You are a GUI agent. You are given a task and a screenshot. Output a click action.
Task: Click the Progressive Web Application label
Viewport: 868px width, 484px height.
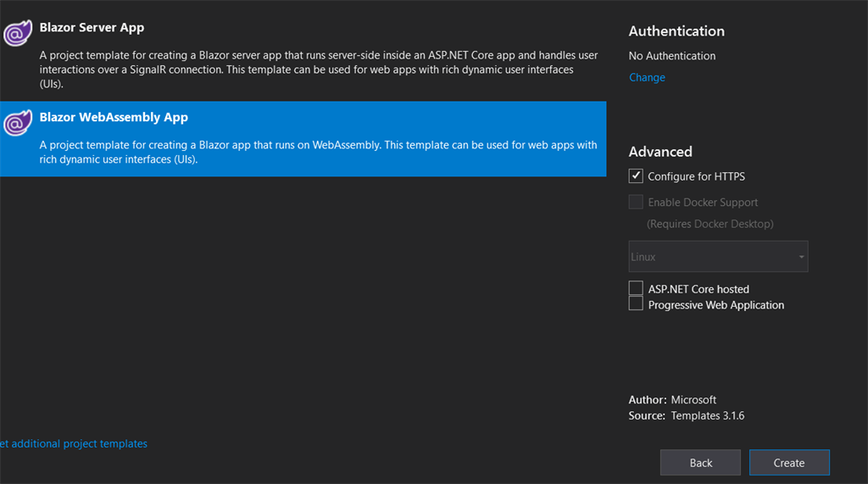click(715, 305)
